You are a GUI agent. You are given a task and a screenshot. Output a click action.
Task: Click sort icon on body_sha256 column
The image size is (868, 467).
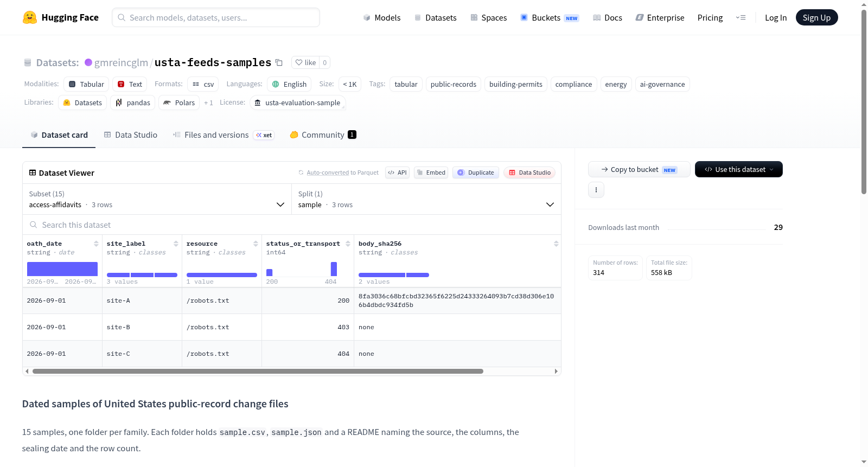tap(556, 244)
